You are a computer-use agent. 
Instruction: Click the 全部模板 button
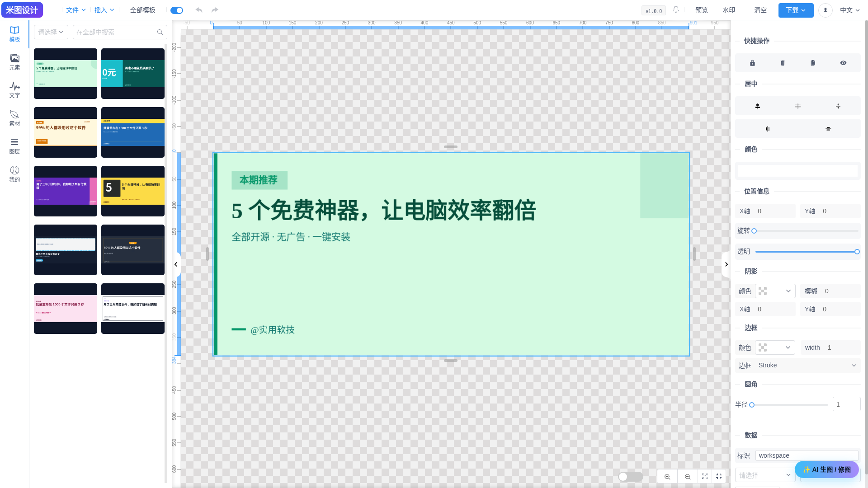142,10
